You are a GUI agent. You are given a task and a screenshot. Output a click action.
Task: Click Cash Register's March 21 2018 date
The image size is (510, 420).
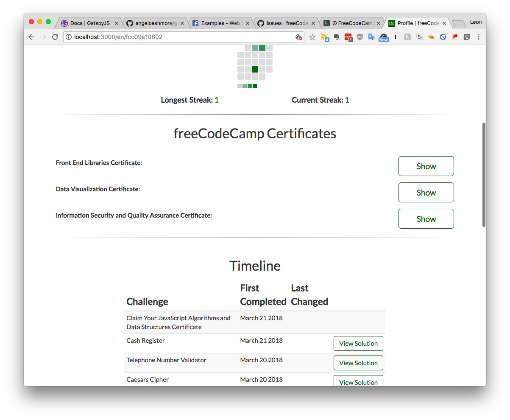[261, 341]
